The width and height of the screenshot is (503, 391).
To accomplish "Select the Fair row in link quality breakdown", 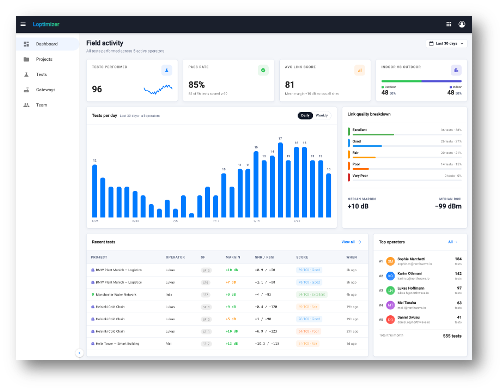I will coord(405,154).
